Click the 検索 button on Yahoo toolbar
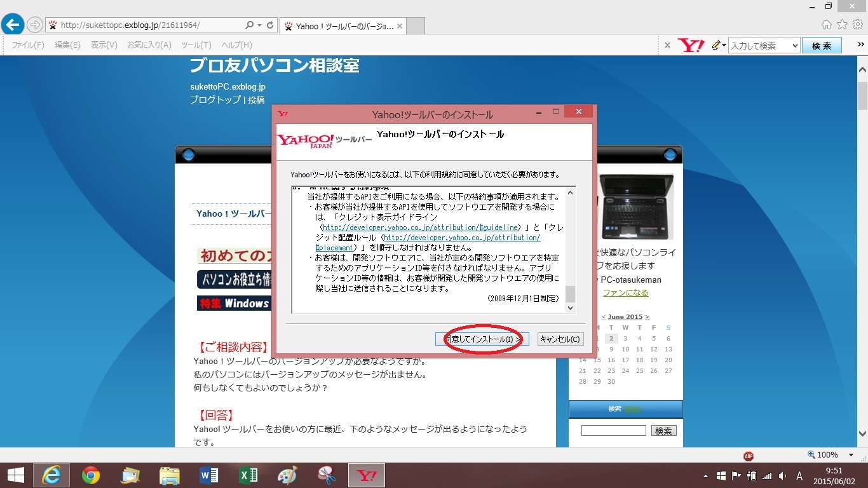The image size is (868, 488). (x=822, y=46)
